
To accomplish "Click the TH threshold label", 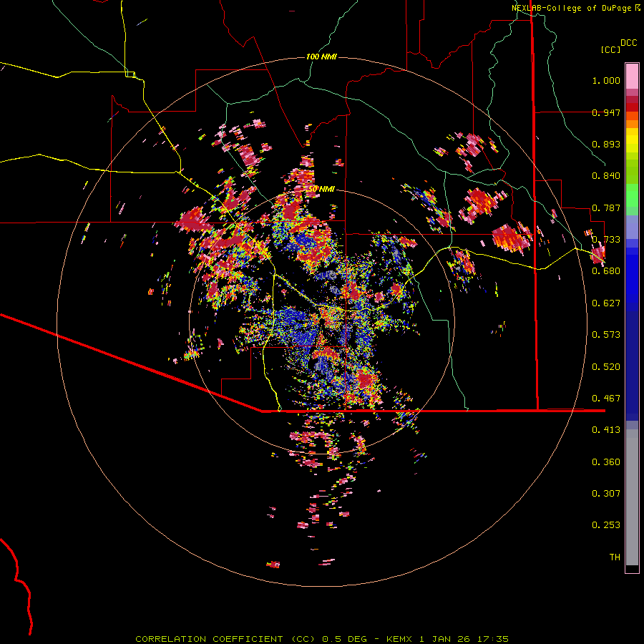I will click(x=615, y=557).
